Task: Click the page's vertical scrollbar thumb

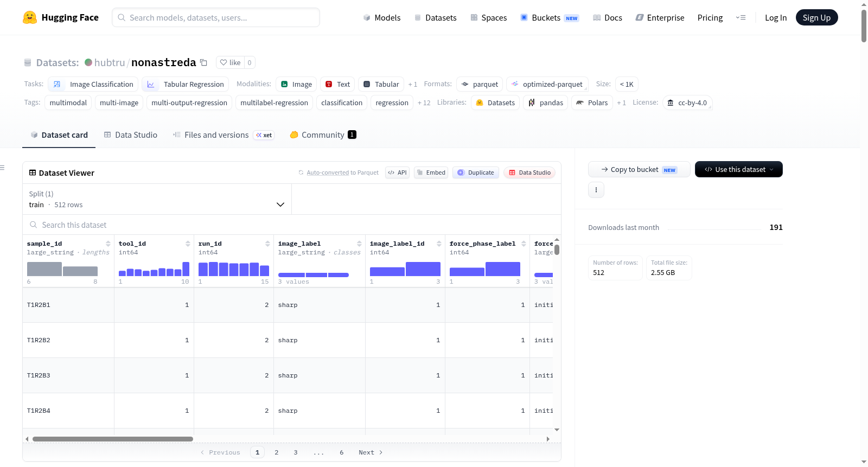Action: 864,25
